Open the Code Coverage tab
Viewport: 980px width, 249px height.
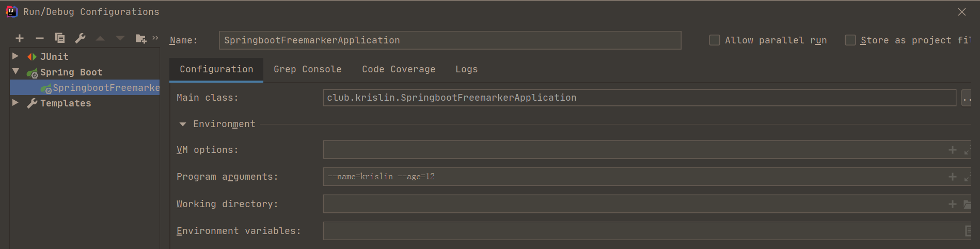tap(399, 69)
